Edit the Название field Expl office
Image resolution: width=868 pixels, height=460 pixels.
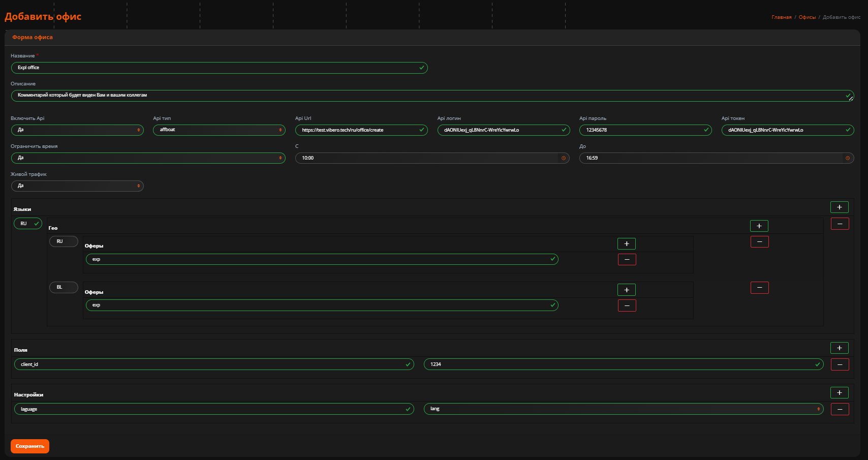pos(219,68)
